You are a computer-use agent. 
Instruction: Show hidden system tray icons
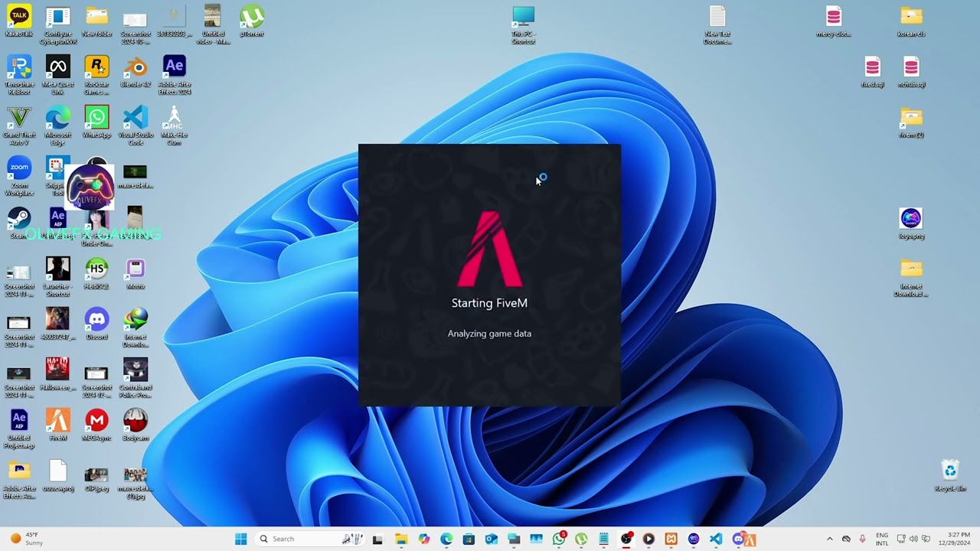tap(829, 539)
